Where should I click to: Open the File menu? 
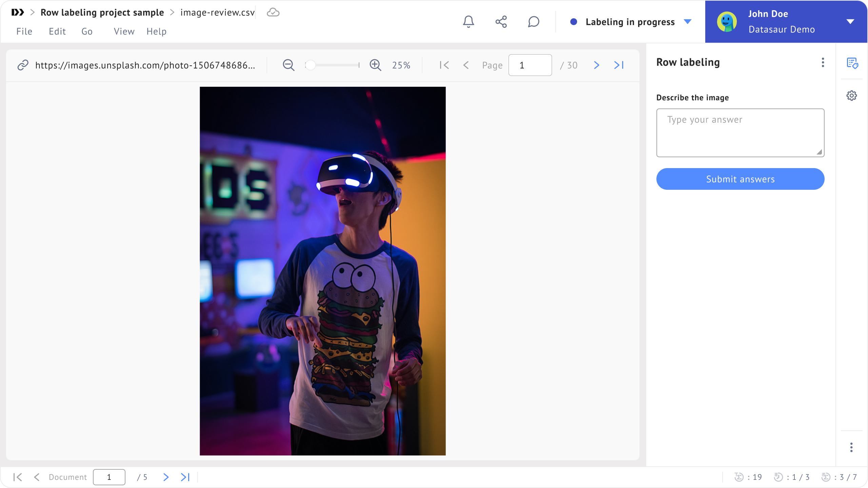tap(24, 32)
